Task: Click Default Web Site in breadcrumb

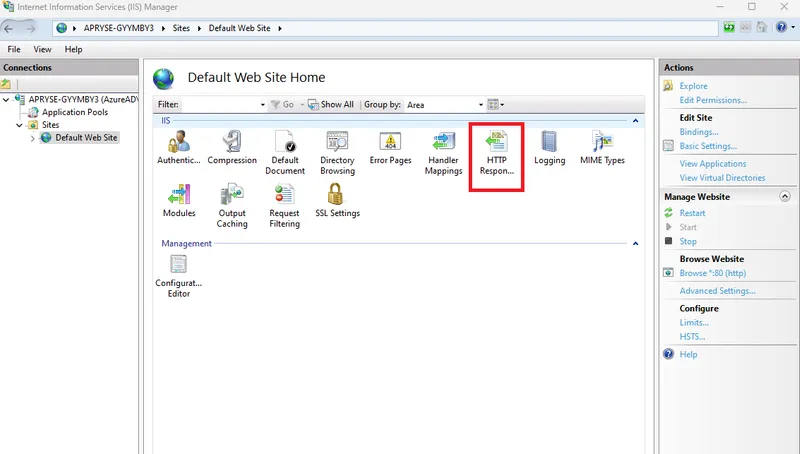Action: click(239, 28)
